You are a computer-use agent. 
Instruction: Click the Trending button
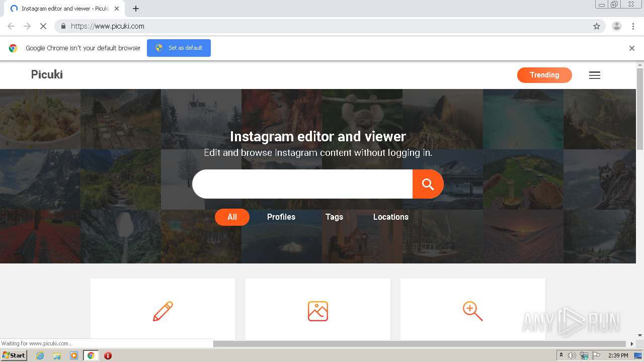point(544,75)
